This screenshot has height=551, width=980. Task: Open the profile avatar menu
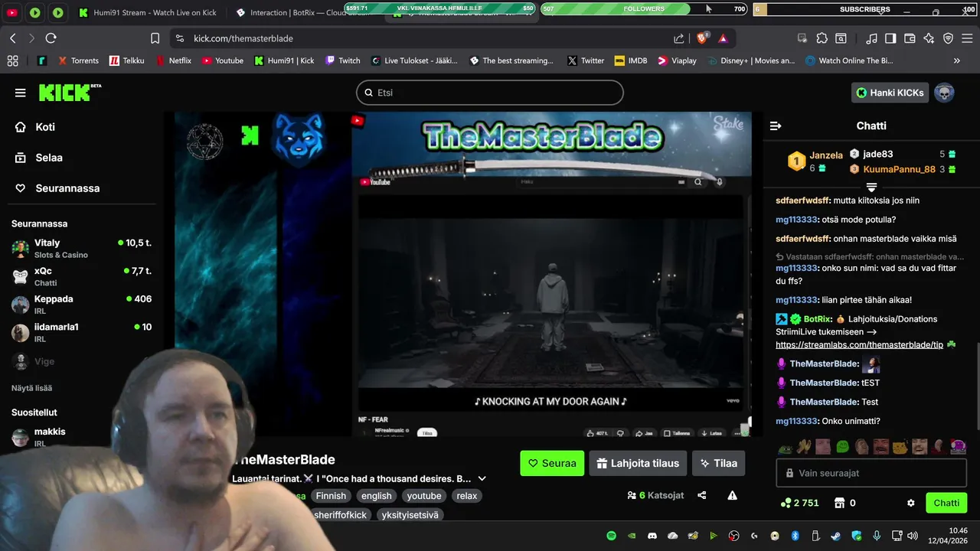(944, 93)
